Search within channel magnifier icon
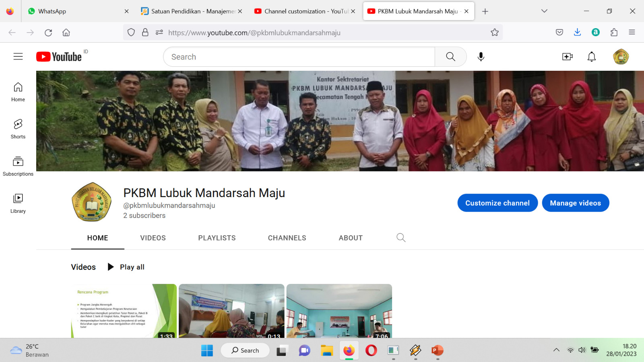 [401, 238]
